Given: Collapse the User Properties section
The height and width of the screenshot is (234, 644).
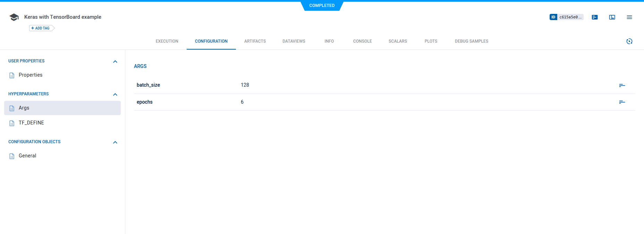Looking at the screenshot, I should pos(115,62).
